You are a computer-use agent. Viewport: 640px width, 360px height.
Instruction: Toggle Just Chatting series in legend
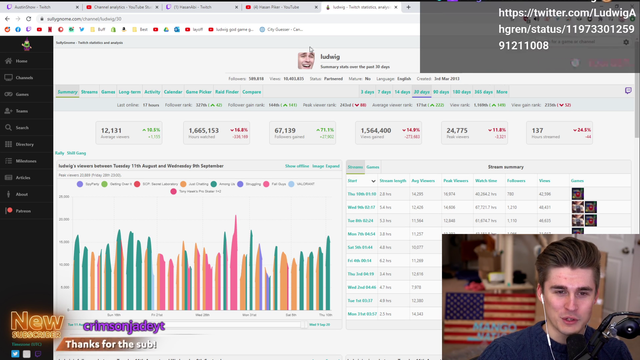pos(194,184)
